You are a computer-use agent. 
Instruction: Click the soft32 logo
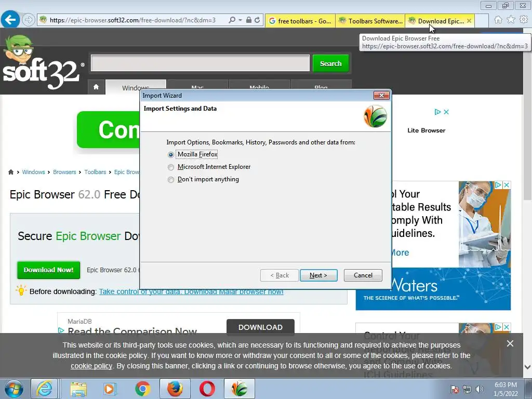(43, 63)
